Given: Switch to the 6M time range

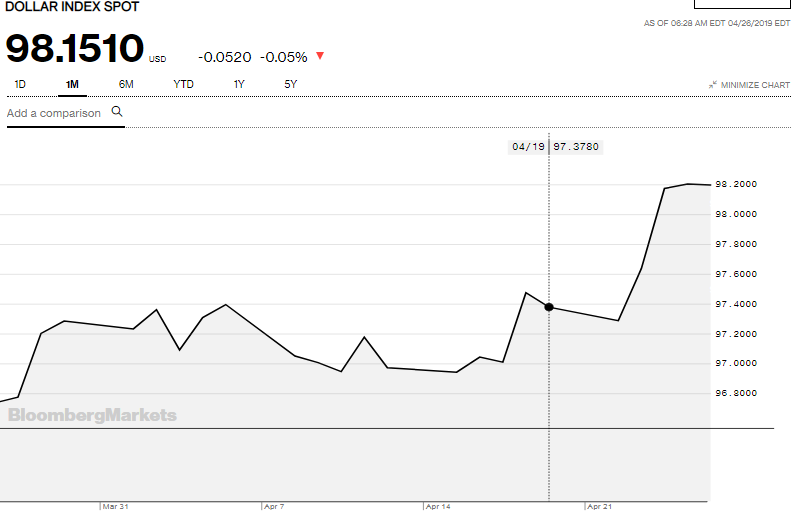Looking at the screenshot, I should coord(126,84).
